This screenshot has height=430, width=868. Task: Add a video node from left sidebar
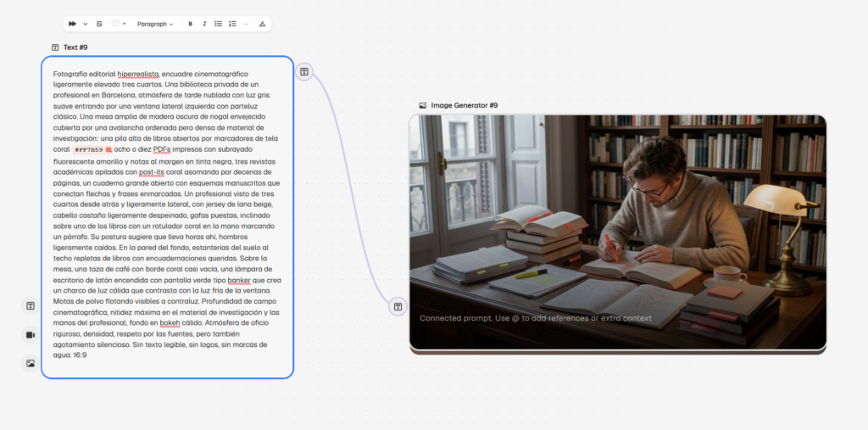[x=31, y=335]
